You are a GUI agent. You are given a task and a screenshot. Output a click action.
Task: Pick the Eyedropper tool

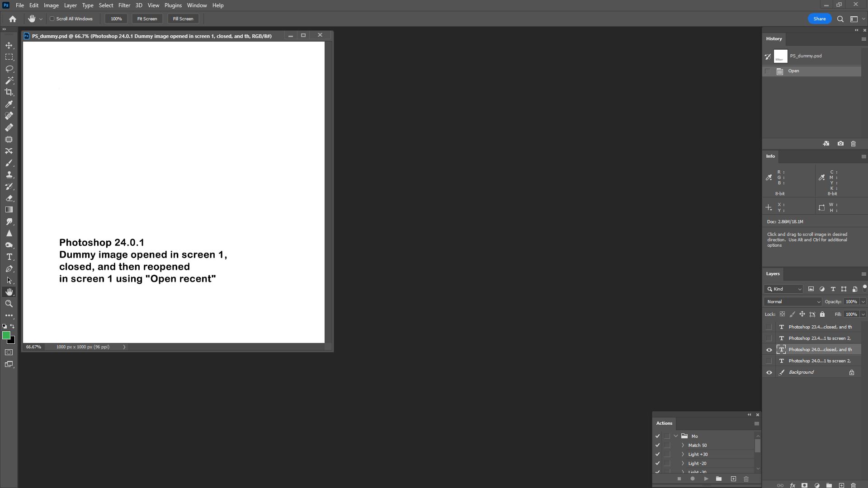coord(9,104)
